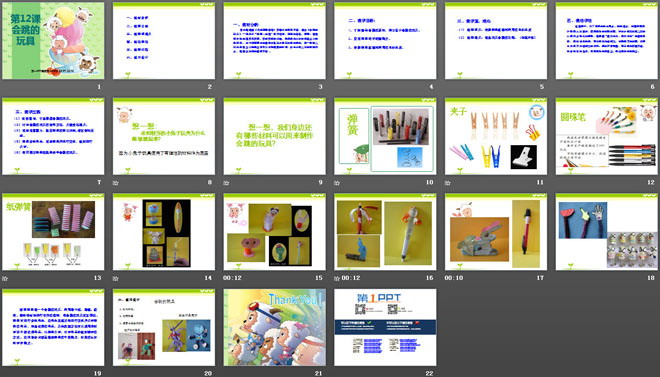The image size is (660, 377).
Task: Click slide number 19 label
Action: pyautogui.click(x=97, y=373)
